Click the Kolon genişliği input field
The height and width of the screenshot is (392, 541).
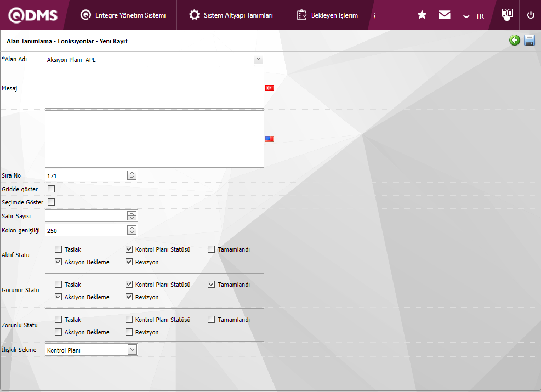[x=86, y=231]
